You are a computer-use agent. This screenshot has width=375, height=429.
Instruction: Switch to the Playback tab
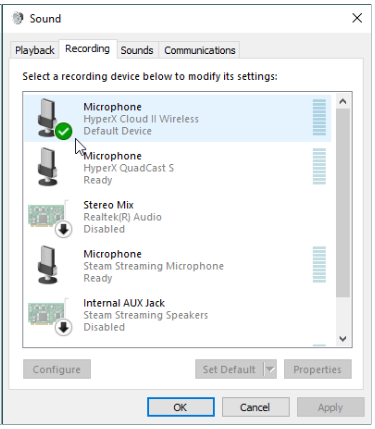coord(35,50)
